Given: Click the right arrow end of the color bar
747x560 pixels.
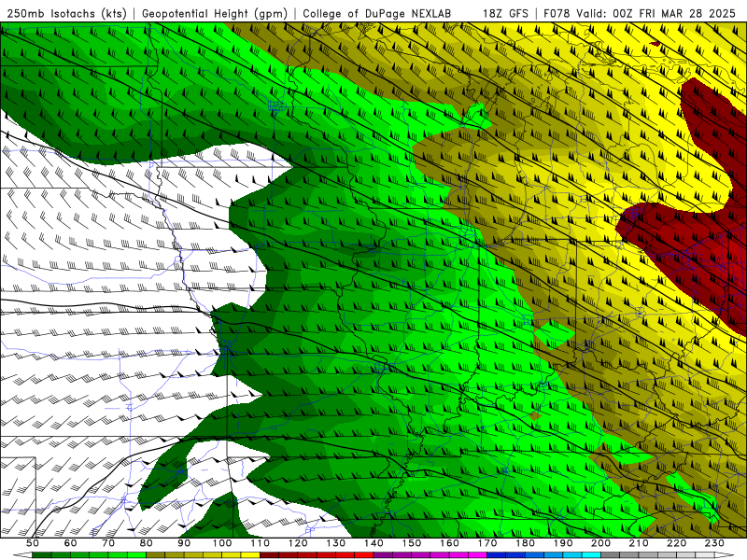Looking at the screenshot, I should (x=725, y=554).
